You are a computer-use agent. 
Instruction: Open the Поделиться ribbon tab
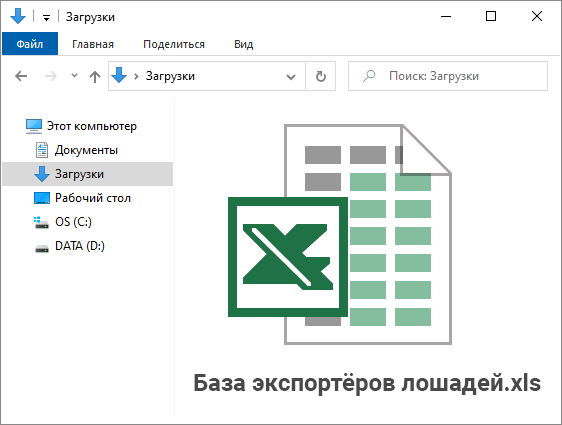(174, 44)
